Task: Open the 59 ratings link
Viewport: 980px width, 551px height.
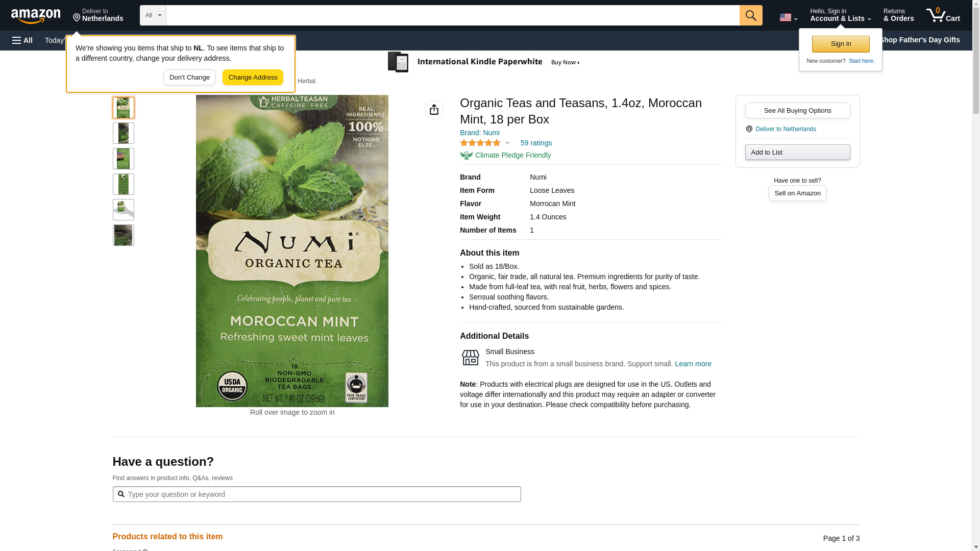Action: point(536,143)
